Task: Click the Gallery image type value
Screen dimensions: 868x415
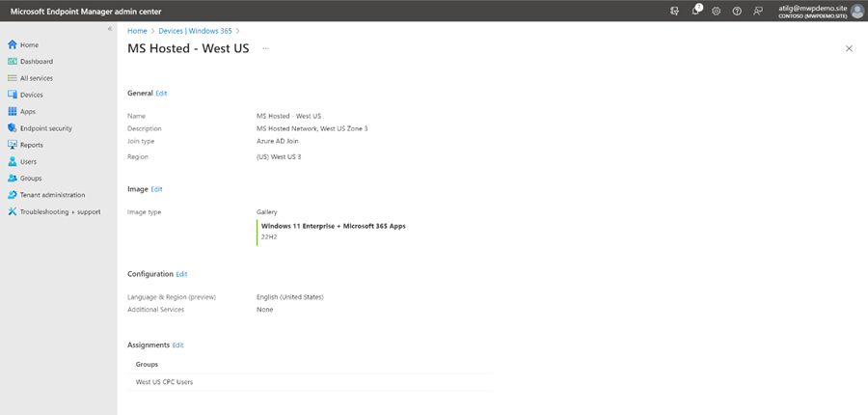Action: pos(267,212)
